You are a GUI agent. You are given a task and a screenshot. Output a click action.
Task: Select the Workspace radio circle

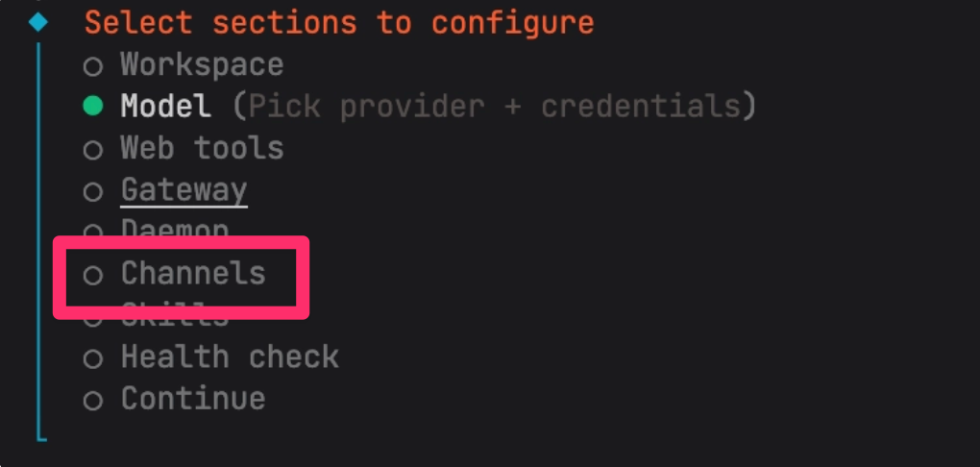click(92, 66)
